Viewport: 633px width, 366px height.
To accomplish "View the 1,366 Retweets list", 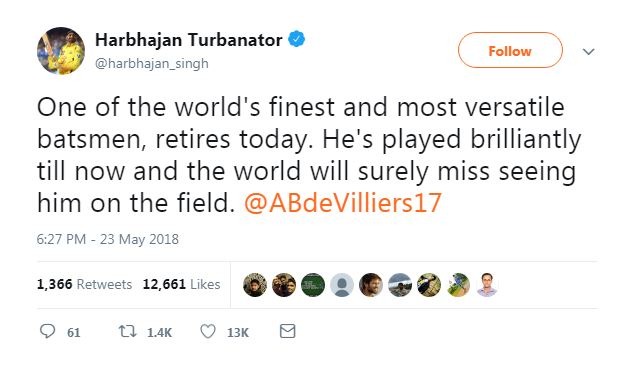I will 84,284.
